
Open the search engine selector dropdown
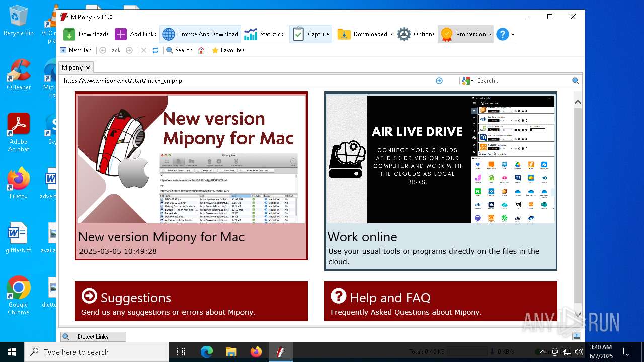467,81
